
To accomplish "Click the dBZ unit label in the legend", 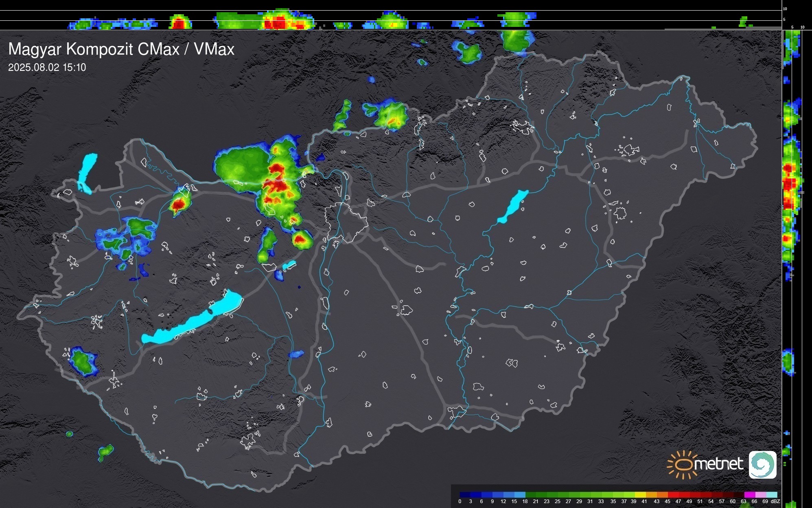I will (775, 501).
